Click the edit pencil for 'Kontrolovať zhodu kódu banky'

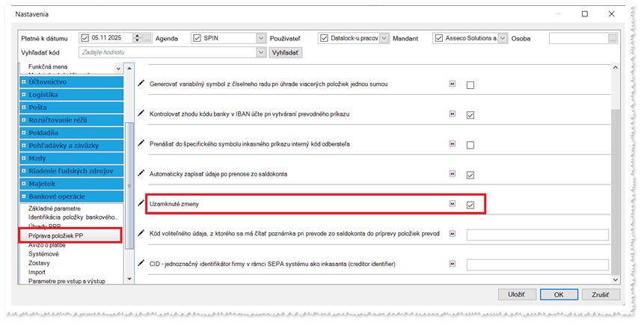(142, 113)
